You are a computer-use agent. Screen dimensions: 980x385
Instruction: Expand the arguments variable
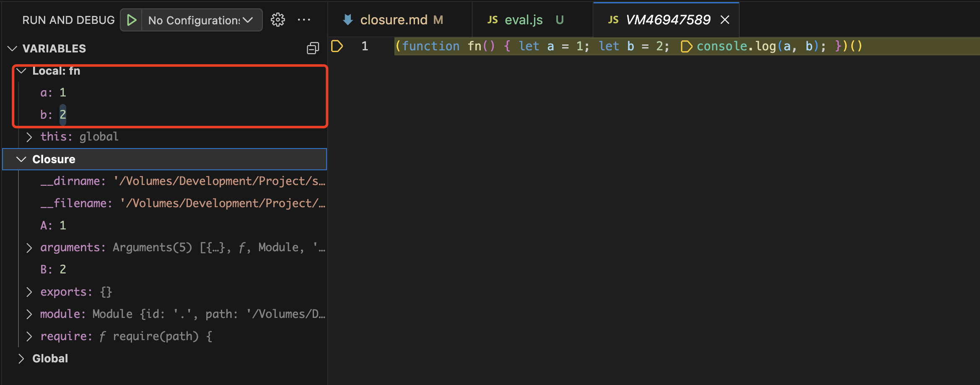click(x=29, y=248)
